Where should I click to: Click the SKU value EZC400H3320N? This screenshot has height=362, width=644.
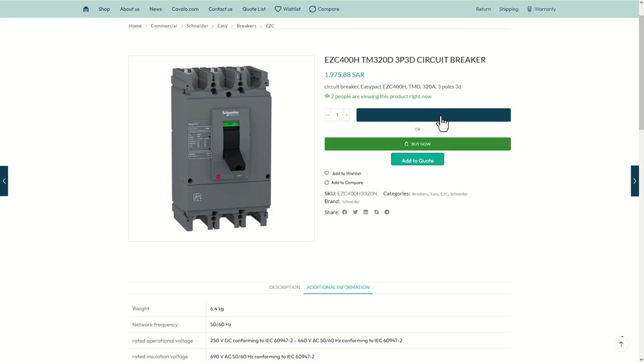(357, 194)
